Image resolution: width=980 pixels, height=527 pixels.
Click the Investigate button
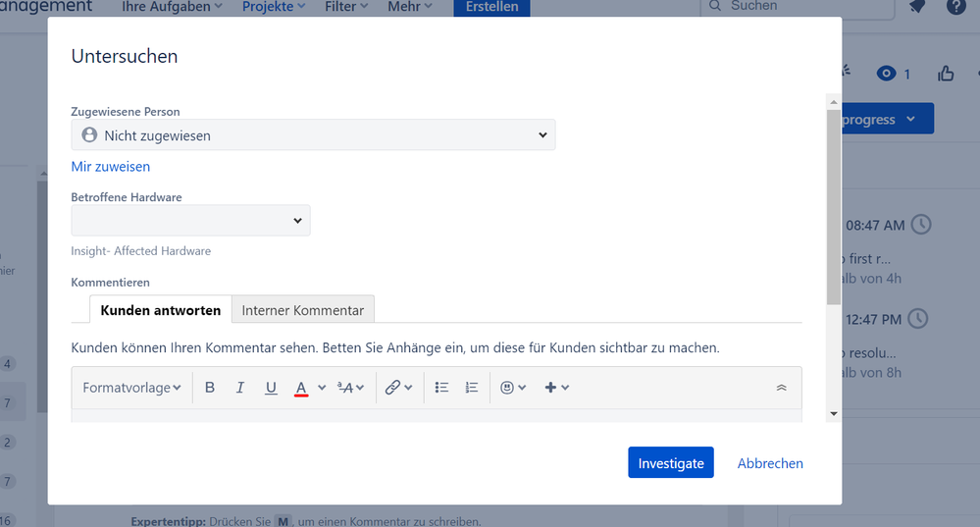(671, 462)
